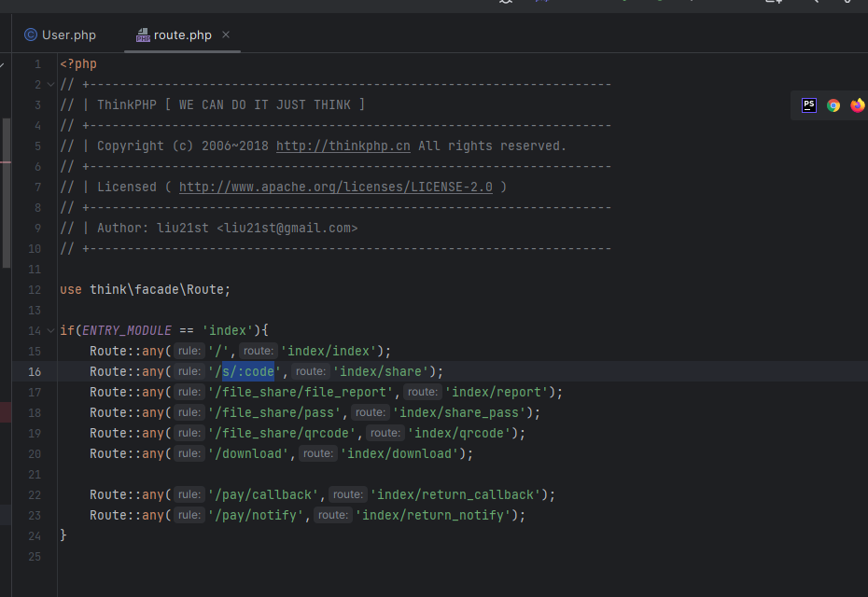Screen dimensions: 868x597
Task: Collapse the comment block fold at line 2
Action: [50, 85]
